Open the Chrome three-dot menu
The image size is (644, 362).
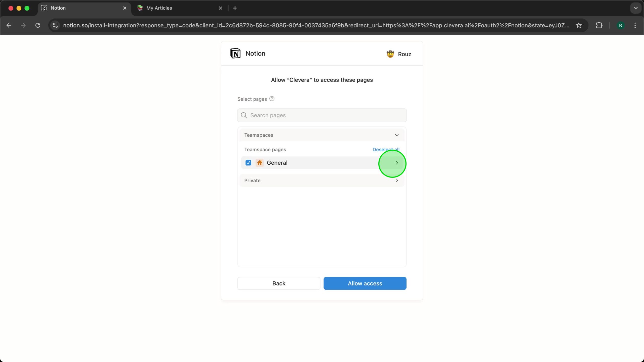click(635, 25)
